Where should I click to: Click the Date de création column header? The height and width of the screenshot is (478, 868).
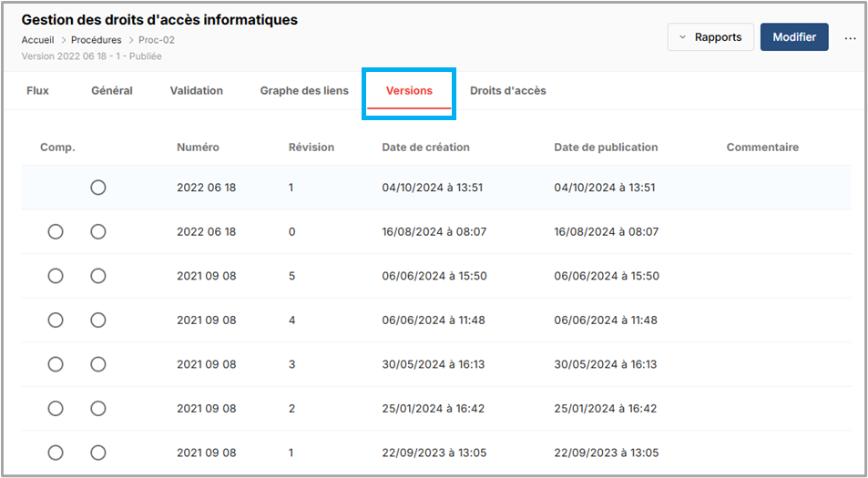(x=426, y=147)
